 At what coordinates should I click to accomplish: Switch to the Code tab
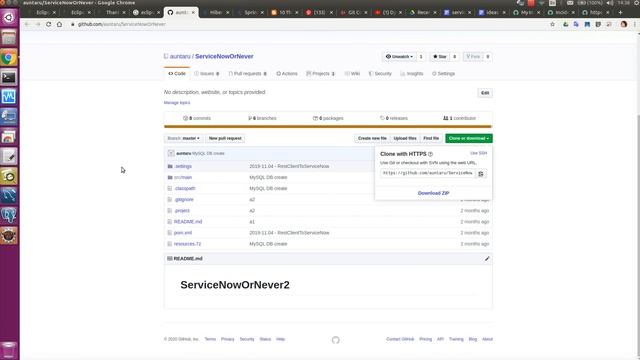177,73
